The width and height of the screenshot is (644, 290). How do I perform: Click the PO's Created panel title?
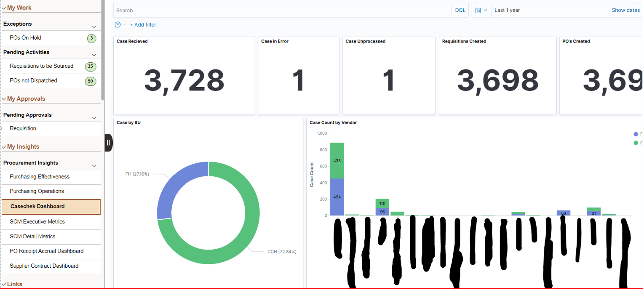tap(576, 41)
